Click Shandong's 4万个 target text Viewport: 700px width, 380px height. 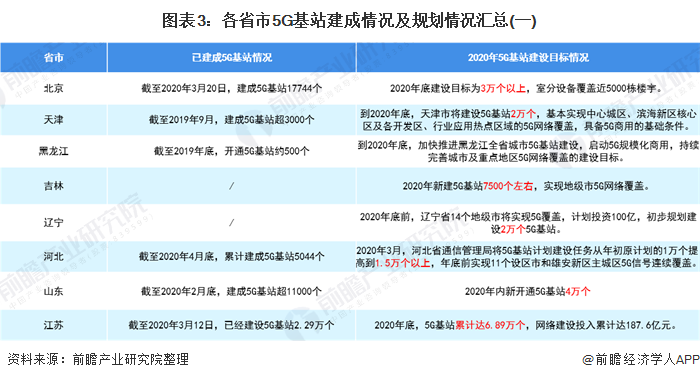[578, 291]
